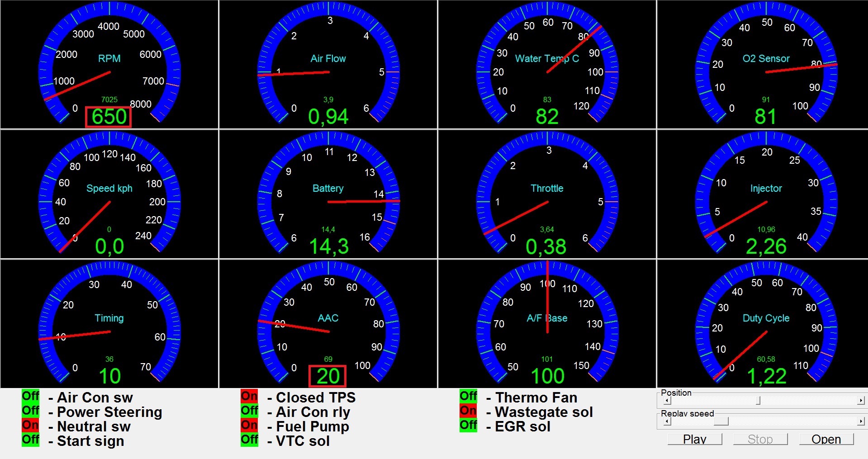Click the RPM peak value 7025
The width and height of the screenshot is (868, 459).
(109, 99)
